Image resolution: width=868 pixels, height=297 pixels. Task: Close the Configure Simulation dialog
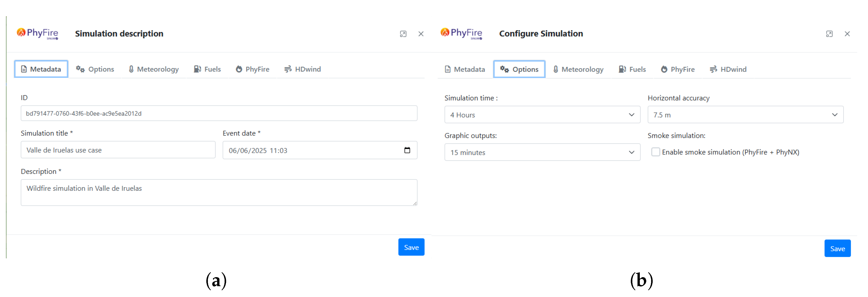(x=847, y=34)
